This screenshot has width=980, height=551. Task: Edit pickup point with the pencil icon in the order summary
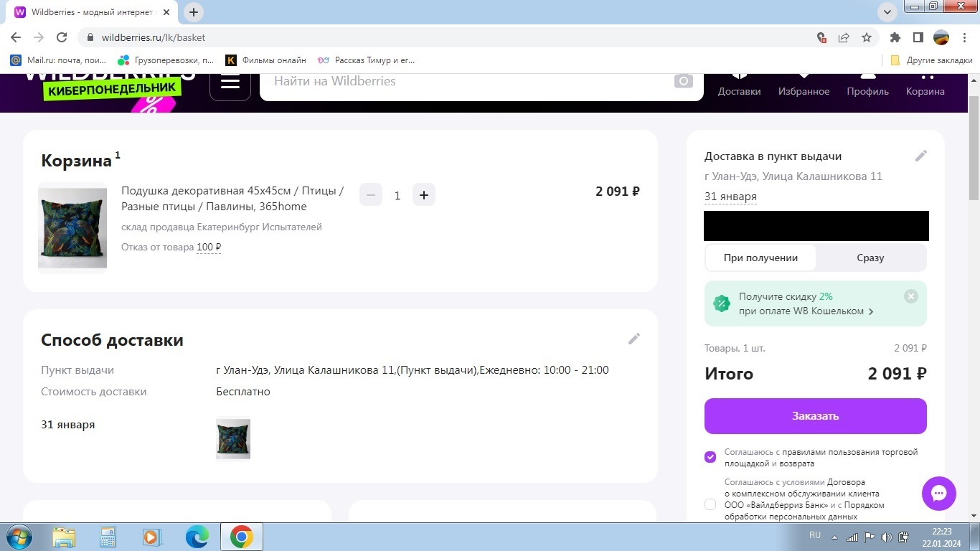(921, 156)
